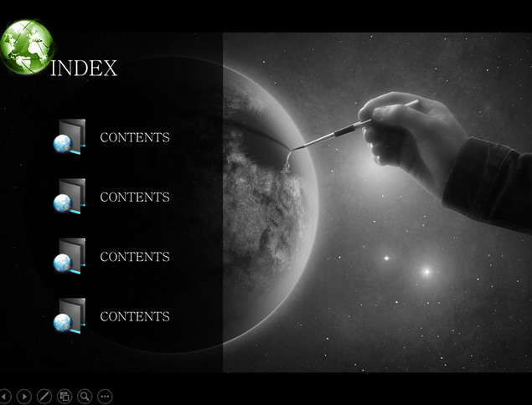Click the bottom folder globe icon
532x405 pixels.
tap(70, 315)
